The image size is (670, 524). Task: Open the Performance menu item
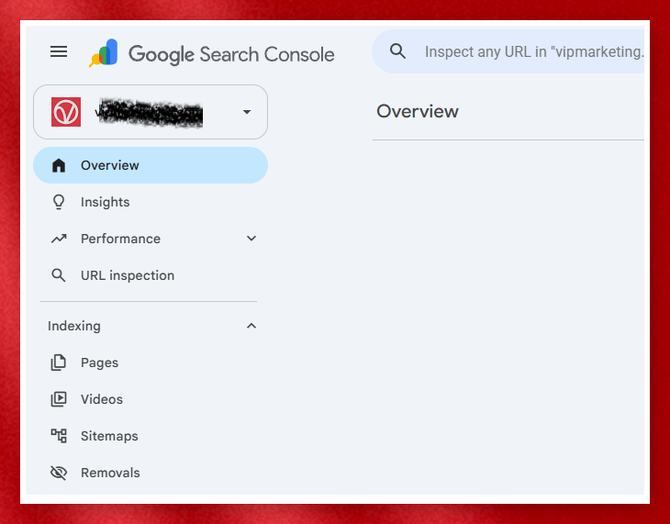tap(150, 238)
